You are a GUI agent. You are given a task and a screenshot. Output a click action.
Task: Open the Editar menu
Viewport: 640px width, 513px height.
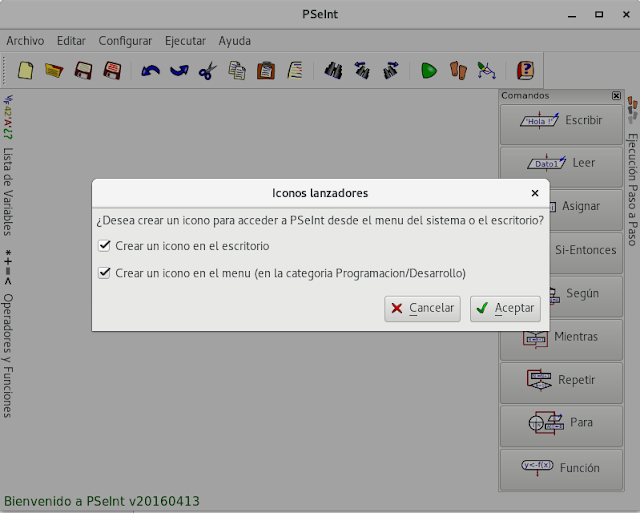tap(71, 41)
